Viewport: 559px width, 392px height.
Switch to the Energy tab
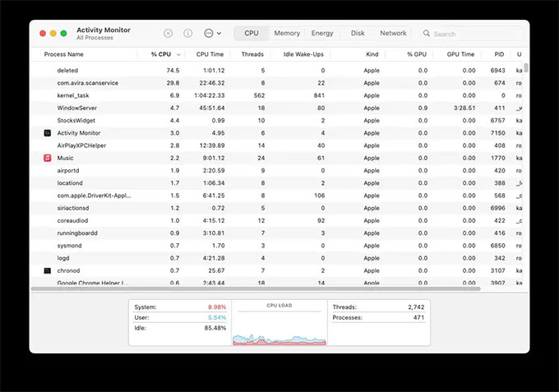pyautogui.click(x=322, y=33)
